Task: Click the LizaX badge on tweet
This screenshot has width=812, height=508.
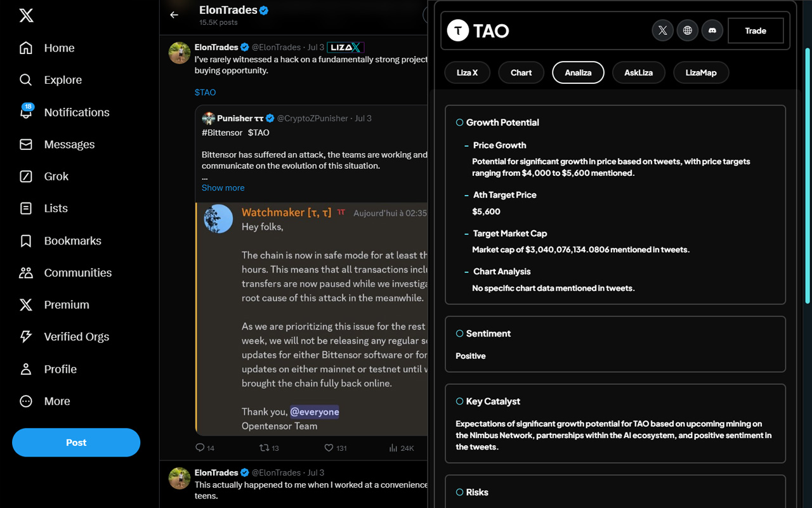Action: coord(346,47)
